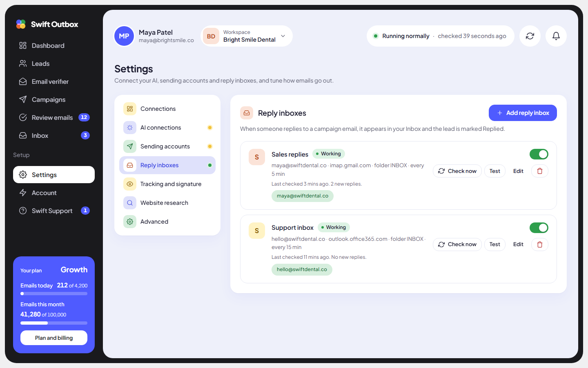Open Dashboard in the sidebar
588x368 pixels.
coord(54,45)
